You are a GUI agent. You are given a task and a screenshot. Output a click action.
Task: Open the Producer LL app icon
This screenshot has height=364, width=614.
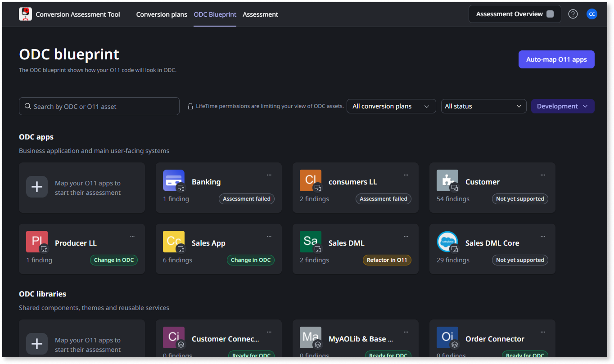pos(36,241)
